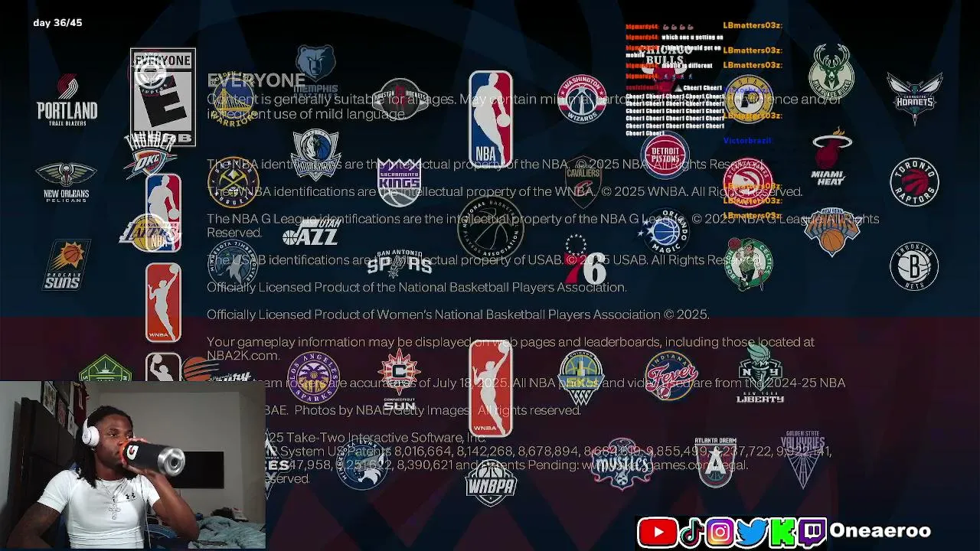Screen dimensions: 980x551
Task: Select the New York Liberty logo
Action: (x=760, y=373)
